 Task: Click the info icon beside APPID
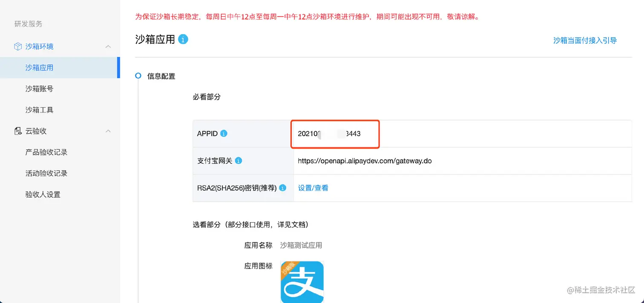tap(224, 133)
